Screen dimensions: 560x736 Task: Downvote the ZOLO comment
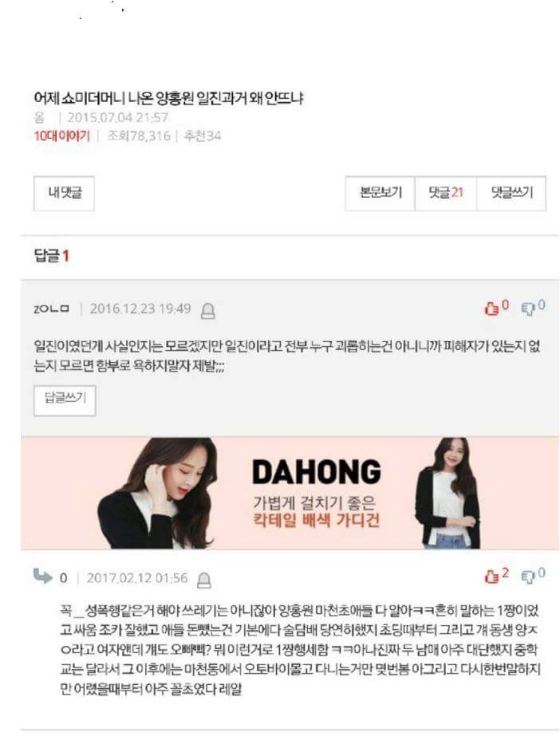pos(533,308)
